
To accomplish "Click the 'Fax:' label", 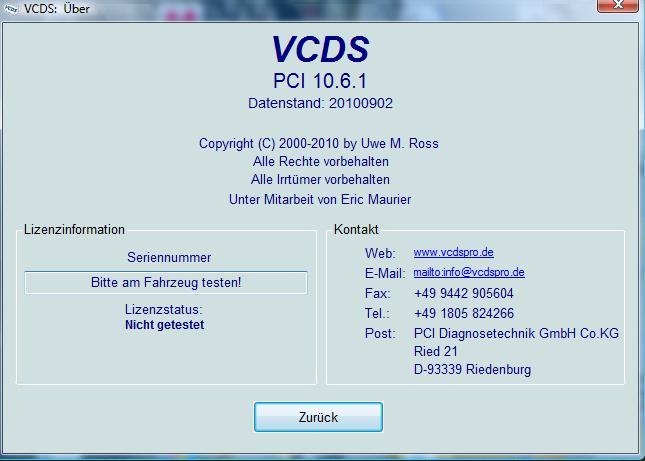I will point(378,294).
